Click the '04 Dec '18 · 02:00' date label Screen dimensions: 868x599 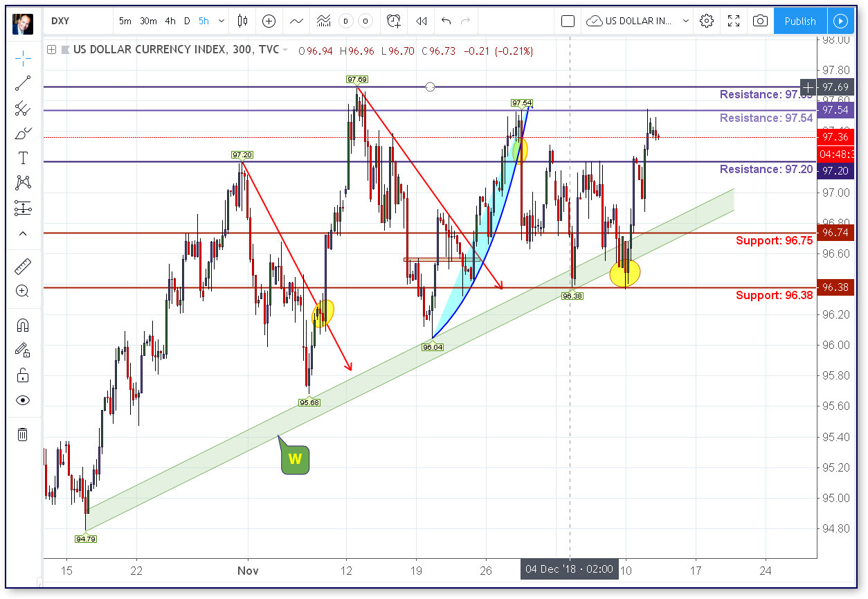pyautogui.click(x=570, y=569)
